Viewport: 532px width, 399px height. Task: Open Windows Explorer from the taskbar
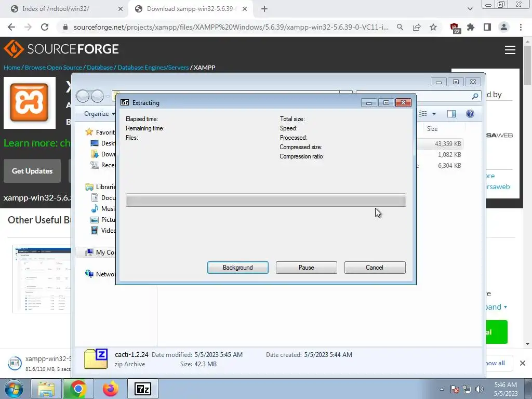click(46, 389)
